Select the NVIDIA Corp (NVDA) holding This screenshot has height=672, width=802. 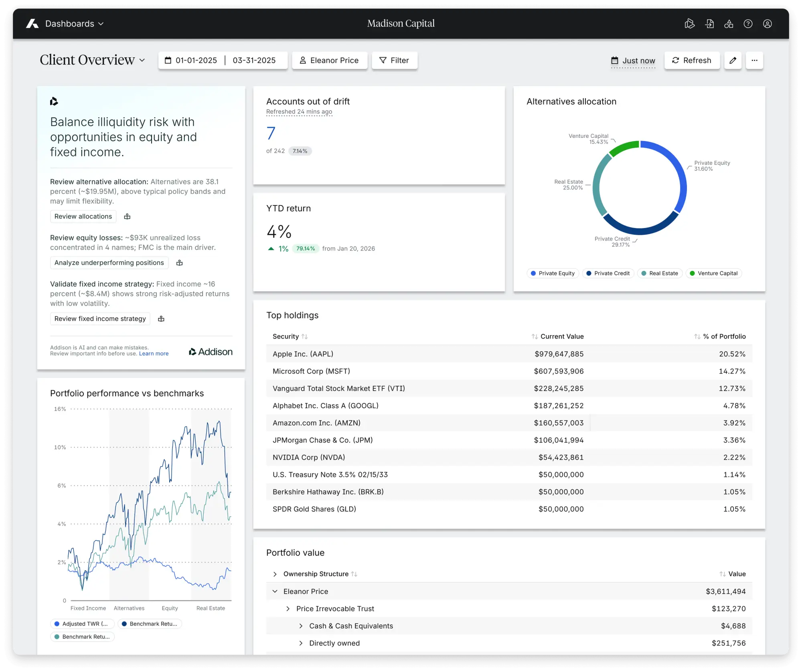(x=509, y=457)
